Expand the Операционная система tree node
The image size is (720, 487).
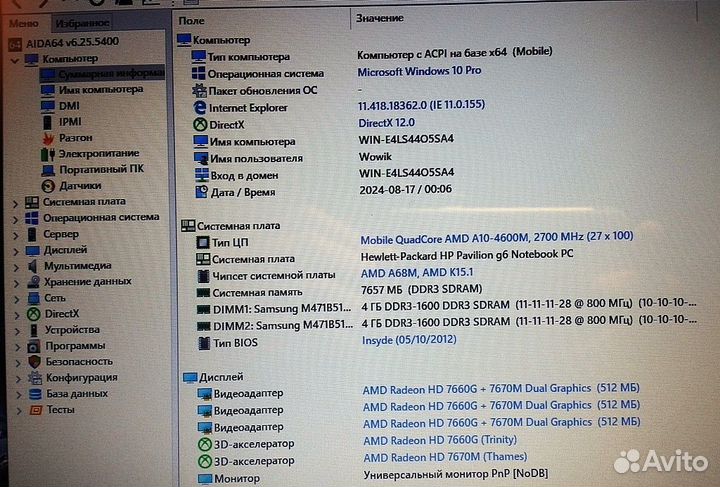16,219
